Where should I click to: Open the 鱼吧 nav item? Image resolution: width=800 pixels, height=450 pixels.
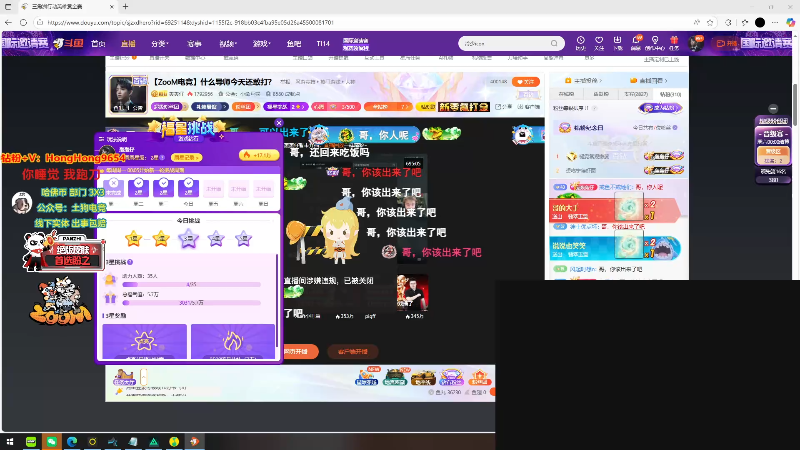[x=294, y=44]
